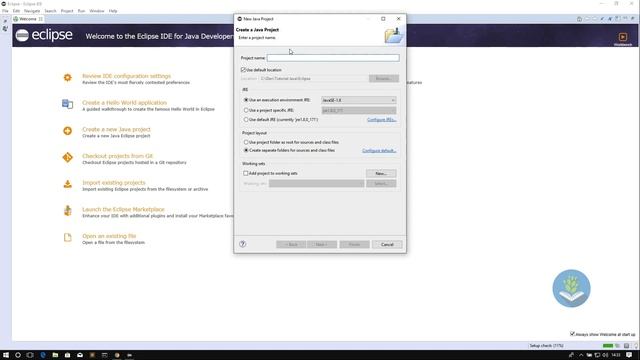Toggle Always show Welcome at start up
Screen dimensions: 640x360
pos(573,334)
